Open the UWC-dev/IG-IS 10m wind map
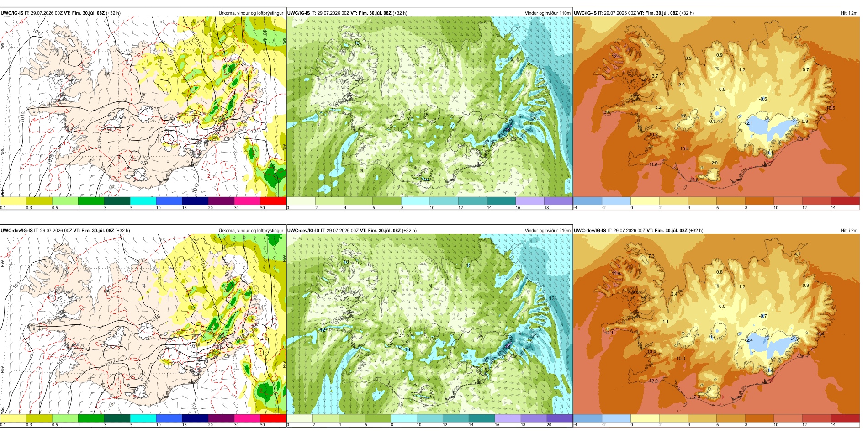Viewport: 868px width, 434px height. click(429, 324)
